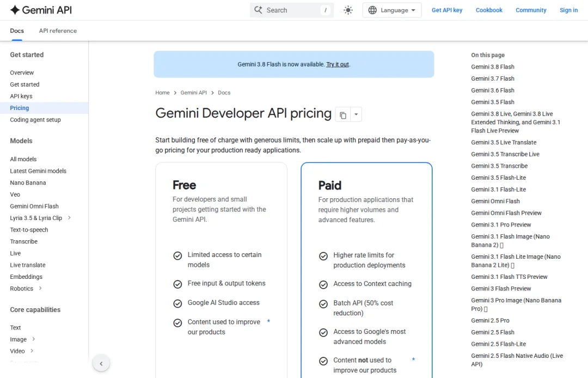This screenshot has height=378, width=588.
Task: Expand the Robotics submenu chevron
Action: point(40,288)
